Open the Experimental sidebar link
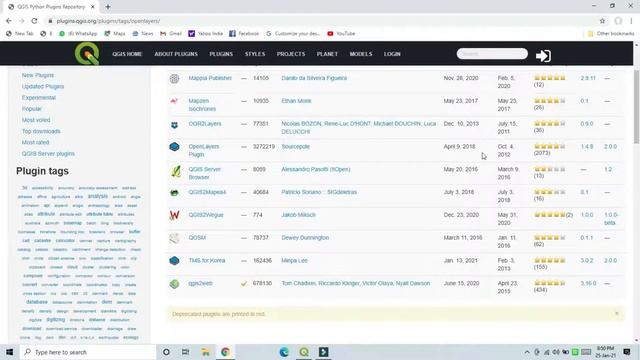Image resolution: width=640 pixels, height=360 pixels. coord(39,98)
